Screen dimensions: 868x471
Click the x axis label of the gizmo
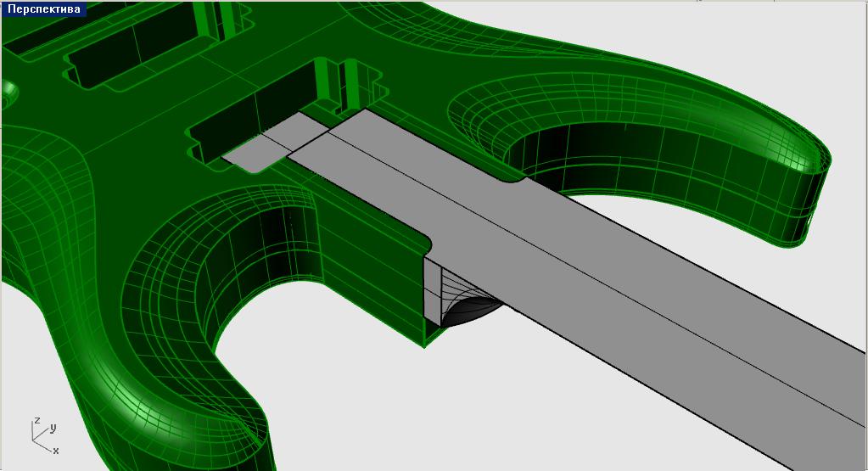click(x=56, y=451)
